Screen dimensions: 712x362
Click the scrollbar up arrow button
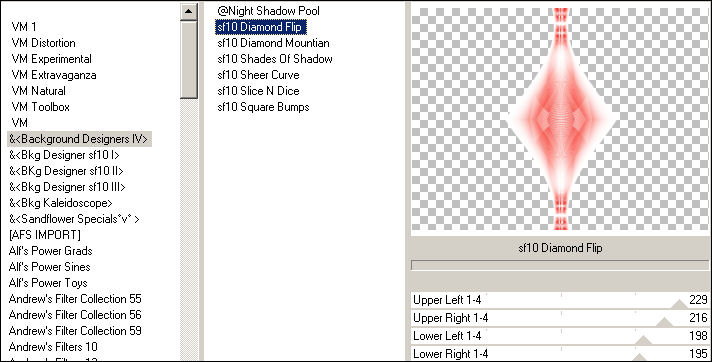[x=188, y=11]
